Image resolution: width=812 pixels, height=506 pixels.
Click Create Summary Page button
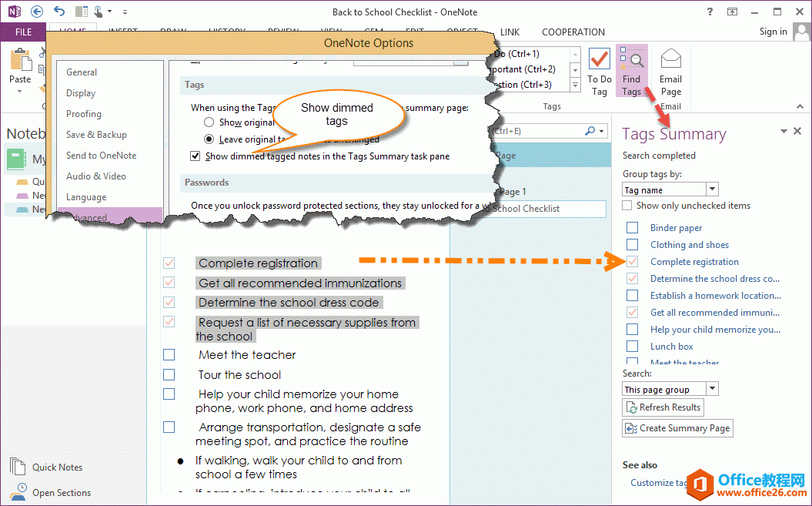tap(677, 428)
